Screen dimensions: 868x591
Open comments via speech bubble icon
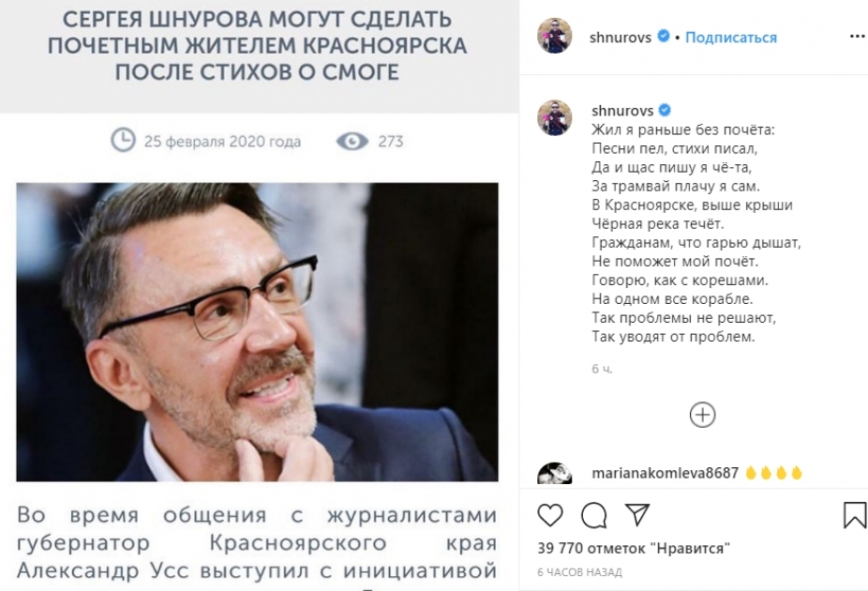[593, 515]
